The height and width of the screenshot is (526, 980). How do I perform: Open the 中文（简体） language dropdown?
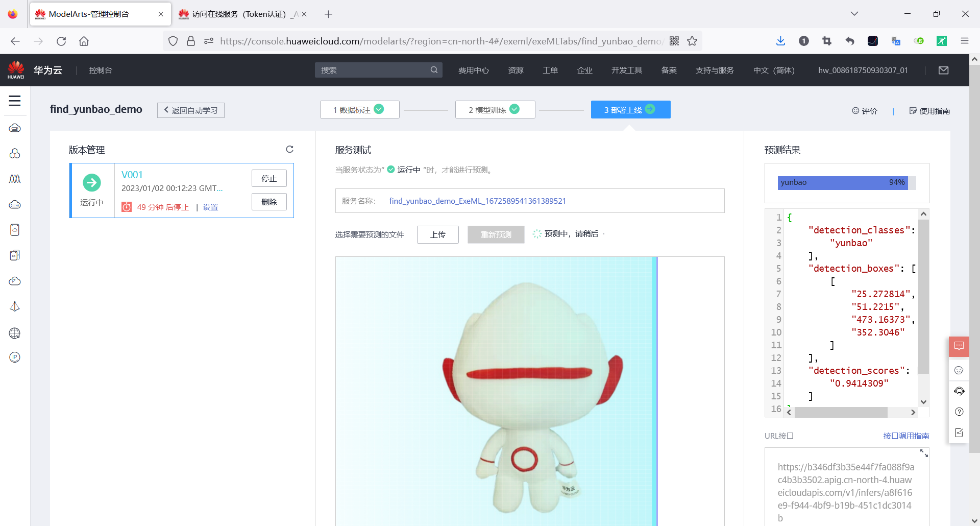[x=773, y=70]
